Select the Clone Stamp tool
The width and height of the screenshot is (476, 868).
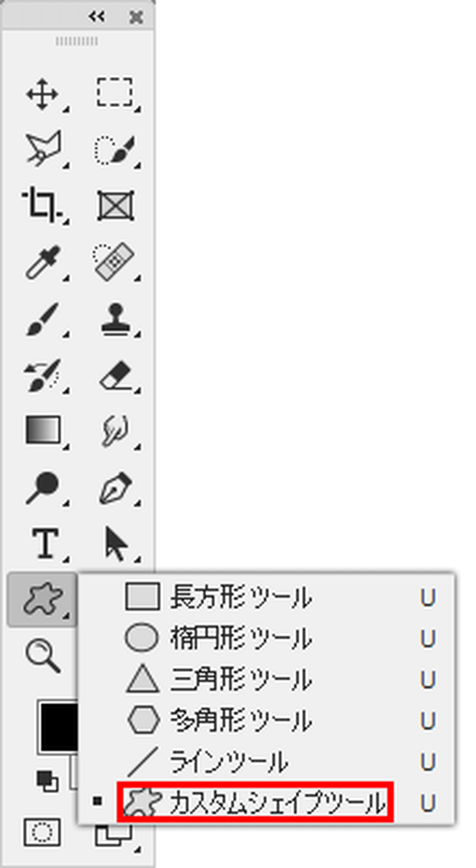(114, 319)
